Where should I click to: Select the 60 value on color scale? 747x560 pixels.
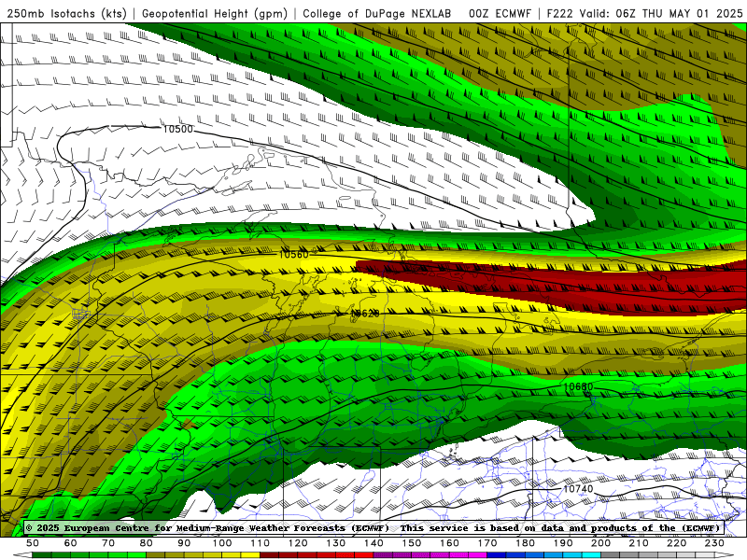(70, 543)
